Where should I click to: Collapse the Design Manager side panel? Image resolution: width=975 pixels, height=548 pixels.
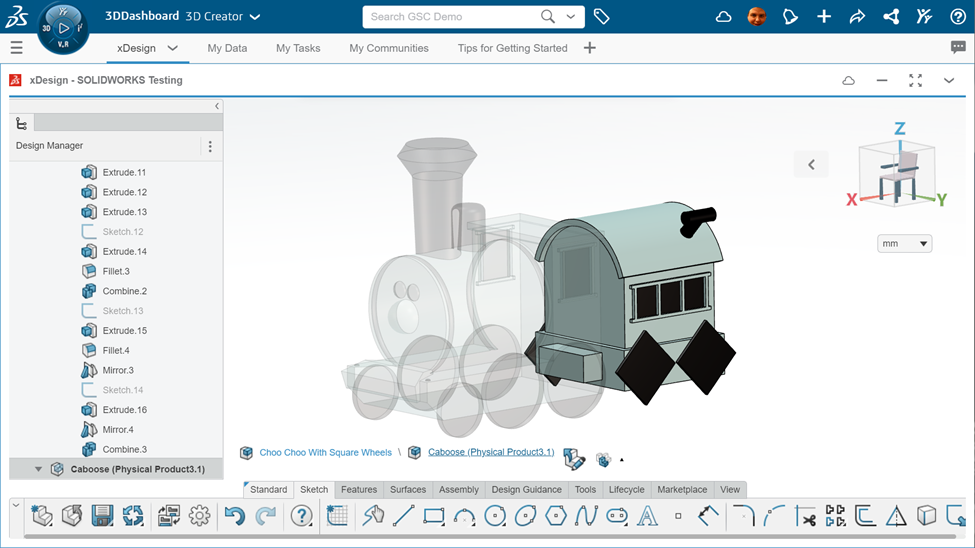pyautogui.click(x=216, y=106)
